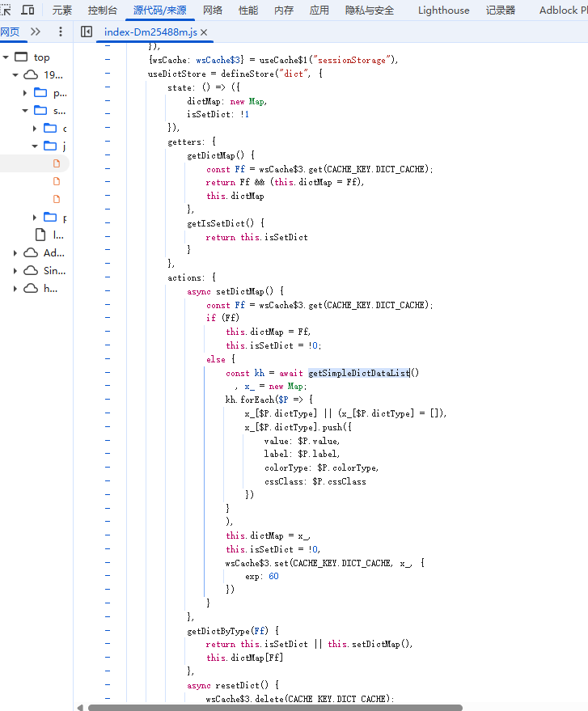Select the highlighted orange file in tree
588x711 pixels.
tap(57, 163)
